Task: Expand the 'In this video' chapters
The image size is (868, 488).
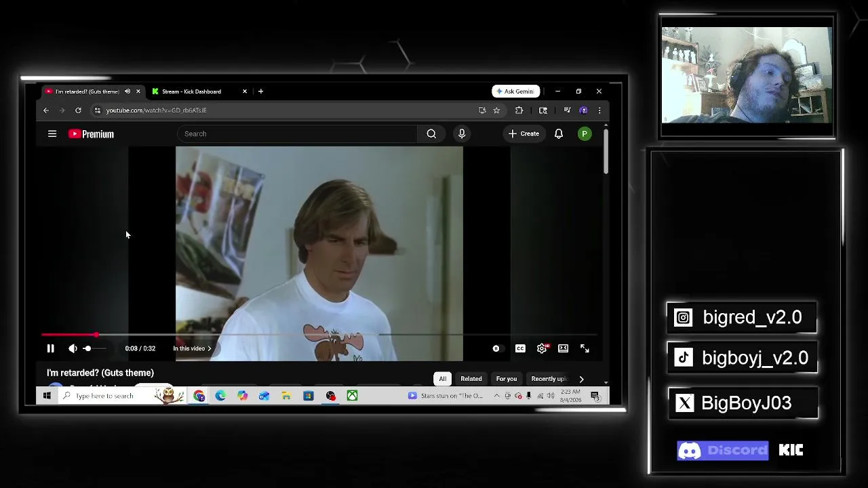Action: coord(192,348)
